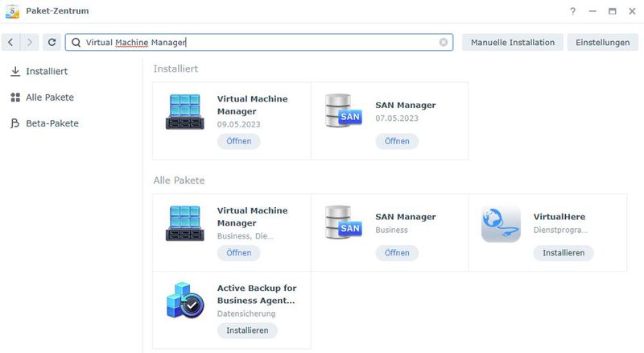The width and height of the screenshot is (644, 353).
Task: Close the Paket-Zentrum window
Action: 632,11
